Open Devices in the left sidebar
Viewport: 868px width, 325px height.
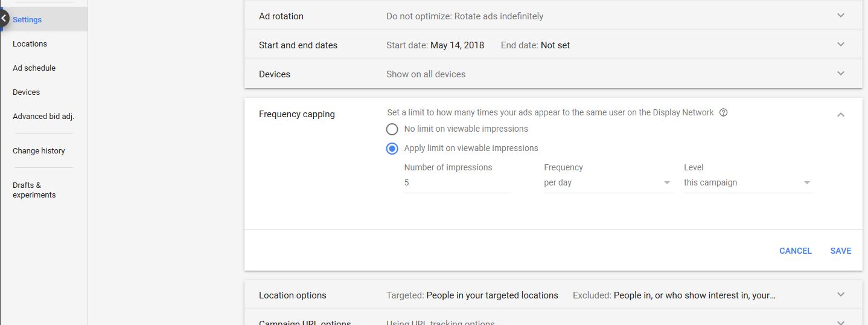[x=26, y=92]
